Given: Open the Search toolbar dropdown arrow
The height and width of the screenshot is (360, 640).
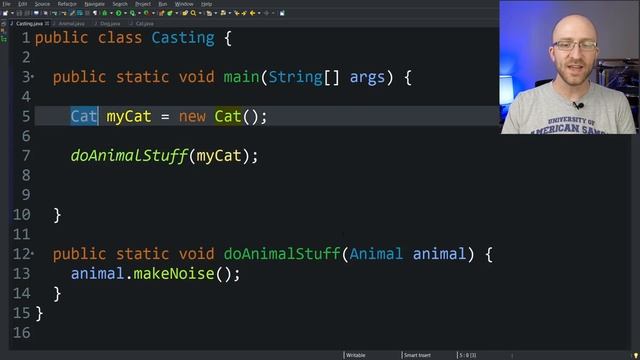Looking at the screenshot, I should click(200, 13).
